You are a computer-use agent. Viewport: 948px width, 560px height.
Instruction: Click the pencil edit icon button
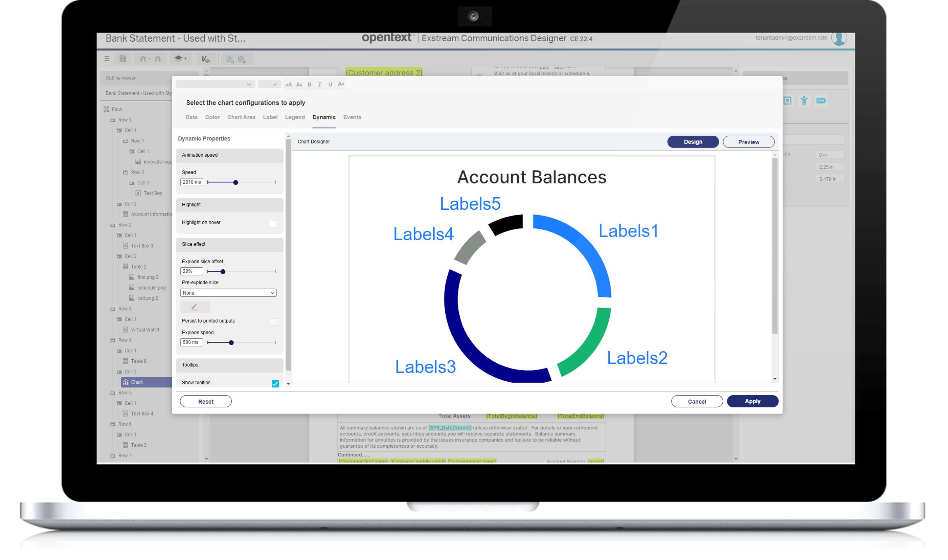click(x=195, y=307)
